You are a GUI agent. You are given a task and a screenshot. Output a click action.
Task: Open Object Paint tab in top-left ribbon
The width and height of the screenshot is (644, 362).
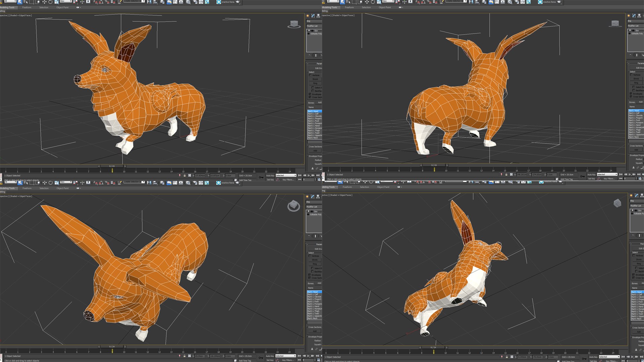[x=62, y=7]
